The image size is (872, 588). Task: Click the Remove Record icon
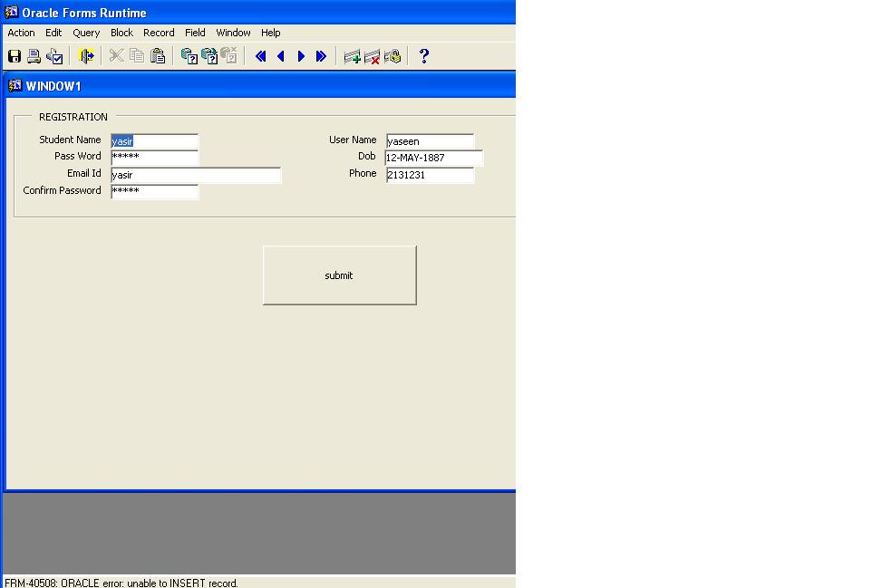pos(372,57)
